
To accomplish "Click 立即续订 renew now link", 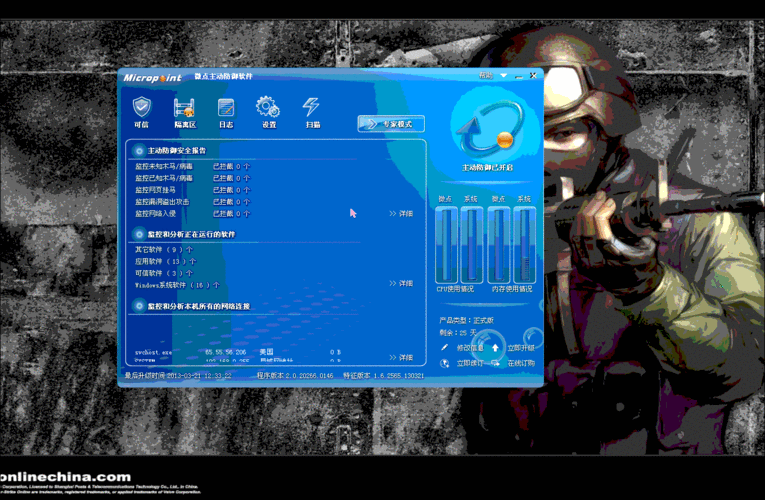I will [x=470, y=363].
